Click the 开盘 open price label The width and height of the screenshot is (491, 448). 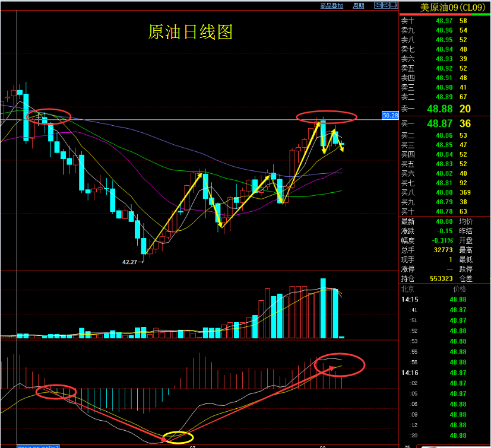(465, 240)
